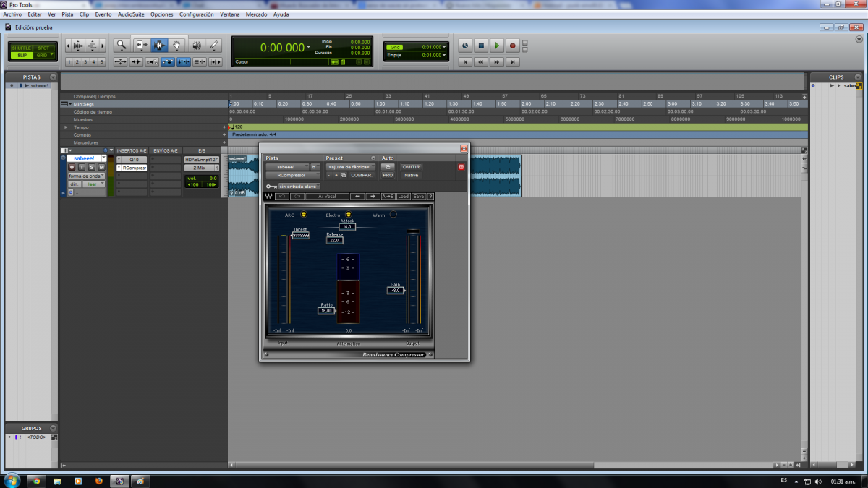This screenshot has width=868, height=488.
Task: Open Firefox from the Windows taskbar
Action: pos(99,480)
